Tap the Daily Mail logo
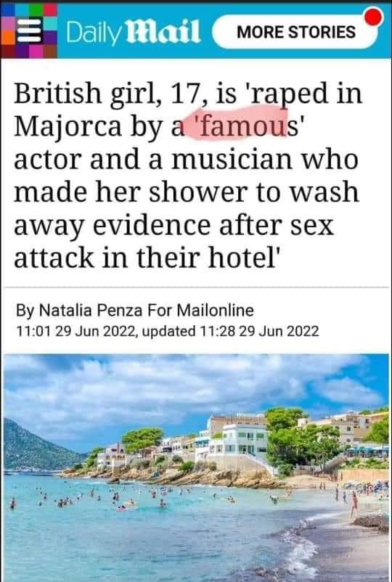The width and height of the screenshot is (392, 582). pos(134,32)
